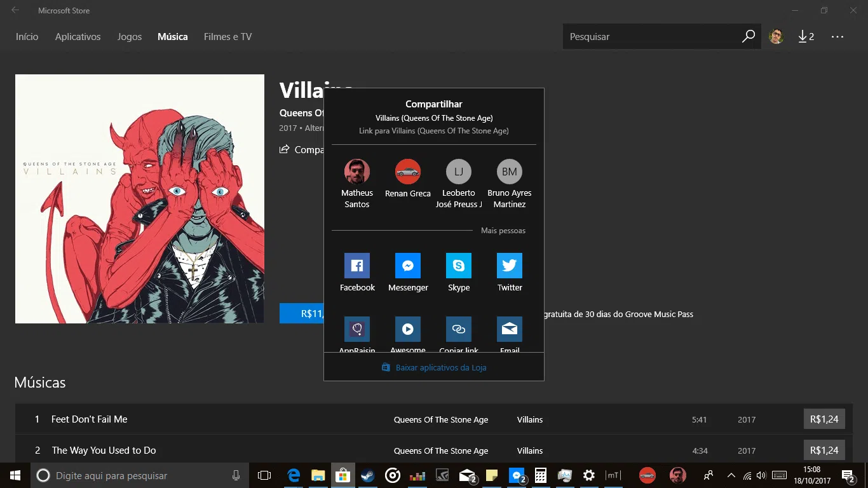Share via the Email icon
Viewport: 868px width, 488px height.
(510, 329)
